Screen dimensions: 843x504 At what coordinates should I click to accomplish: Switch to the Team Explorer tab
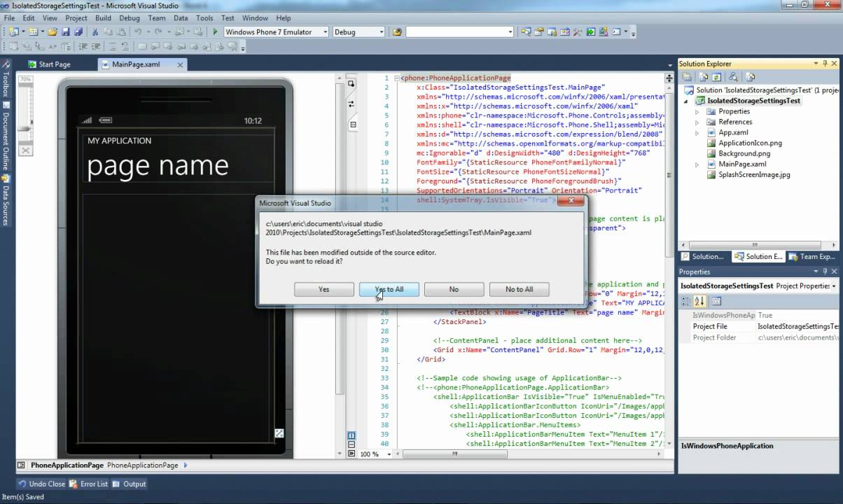(x=812, y=257)
